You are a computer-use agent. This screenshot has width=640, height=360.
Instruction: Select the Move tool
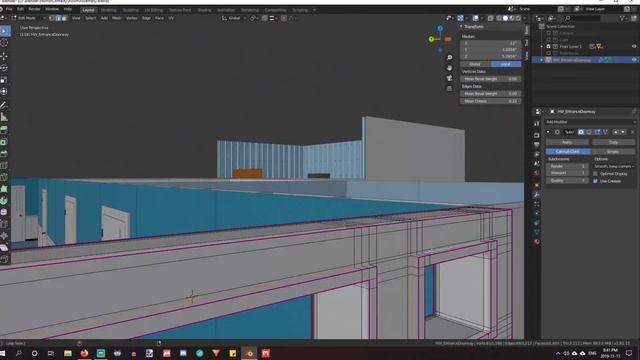point(4,56)
